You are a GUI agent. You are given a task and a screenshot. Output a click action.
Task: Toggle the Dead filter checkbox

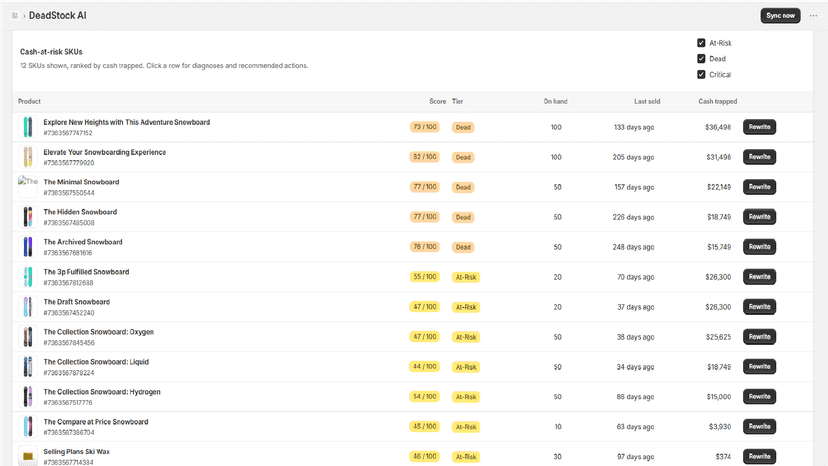[x=701, y=59]
